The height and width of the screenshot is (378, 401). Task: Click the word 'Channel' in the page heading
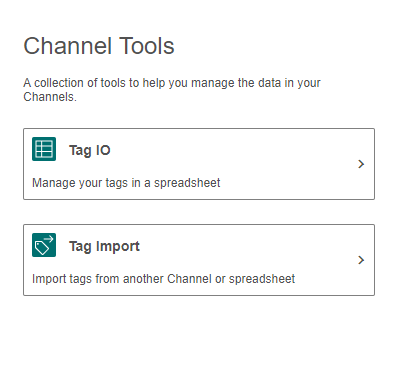(68, 46)
